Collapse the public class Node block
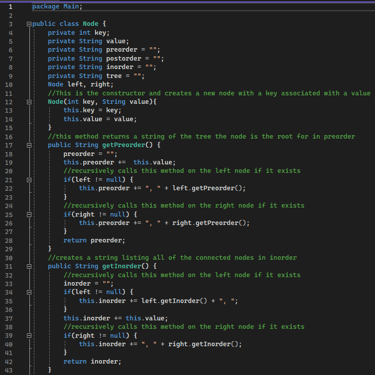This screenshot has width=375, height=375. pos(29,24)
